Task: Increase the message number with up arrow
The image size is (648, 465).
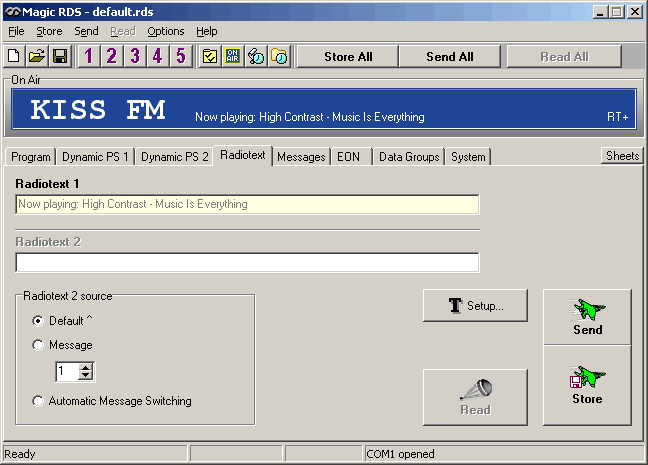Action: click(x=86, y=367)
